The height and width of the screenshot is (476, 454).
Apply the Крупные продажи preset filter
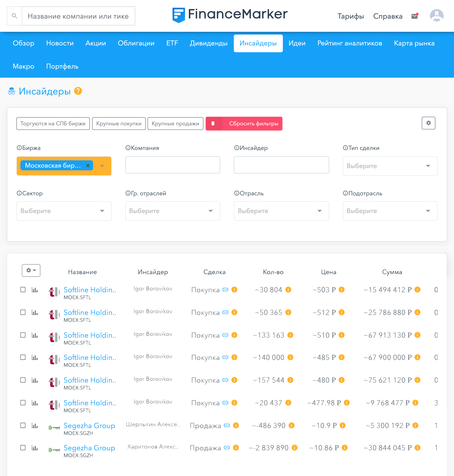pos(175,124)
